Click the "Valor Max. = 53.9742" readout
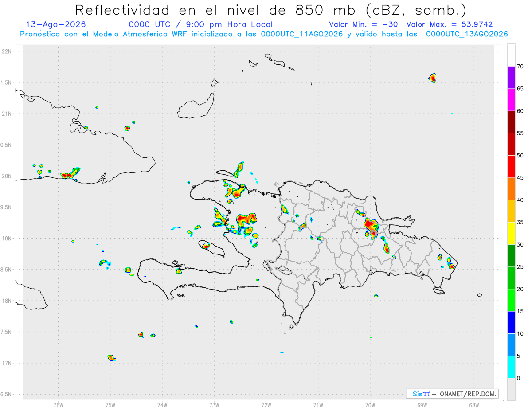The image size is (532, 411). pyautogui.click(x=450, y=24)
